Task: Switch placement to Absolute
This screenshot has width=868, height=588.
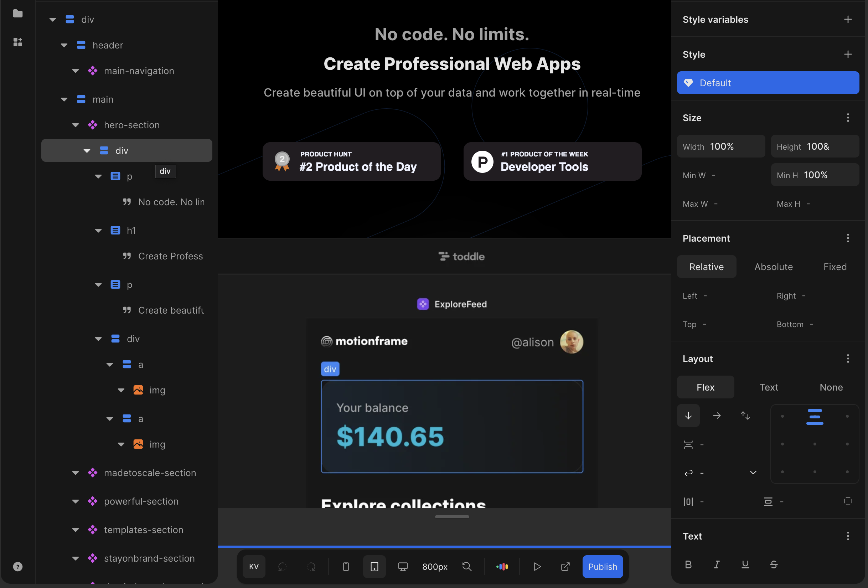Action: 773,266
